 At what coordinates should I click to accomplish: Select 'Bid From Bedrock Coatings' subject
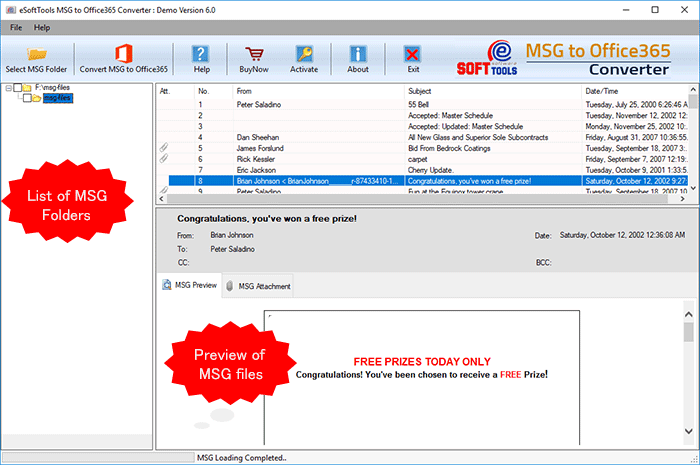pos(449,148)
